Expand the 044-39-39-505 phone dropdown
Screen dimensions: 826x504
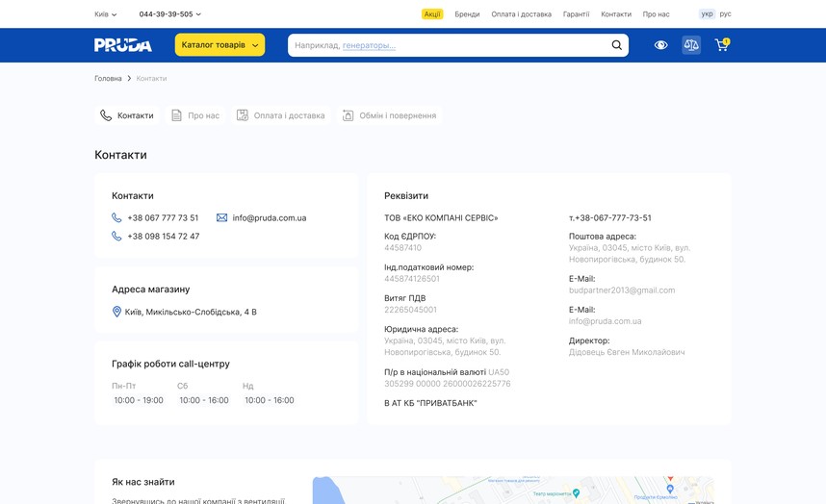pyautogui.click(x=169, y=14)
